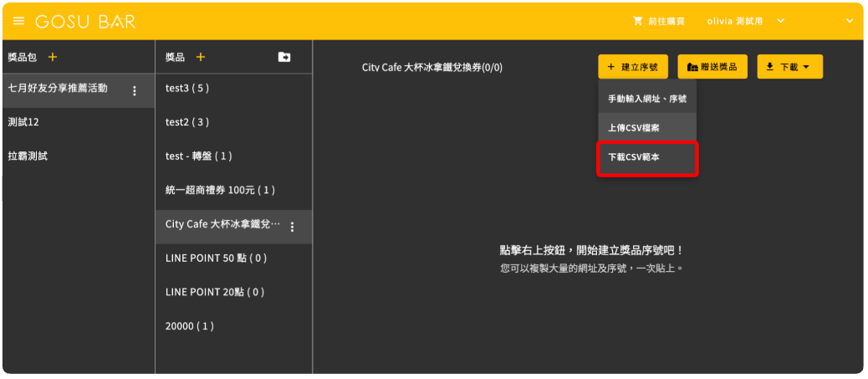
Task: Open the olivia 測試用 account dropdown
Action: (x=745, y=21)
